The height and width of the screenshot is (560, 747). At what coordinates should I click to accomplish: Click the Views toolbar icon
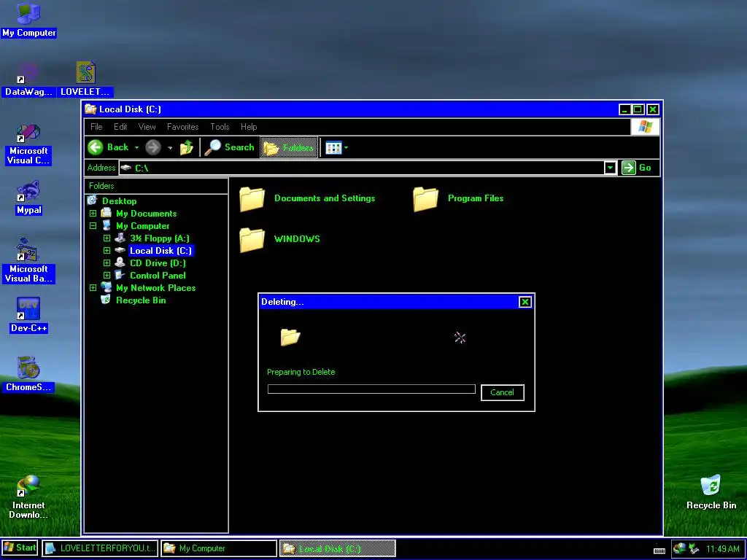pos(333,147)
